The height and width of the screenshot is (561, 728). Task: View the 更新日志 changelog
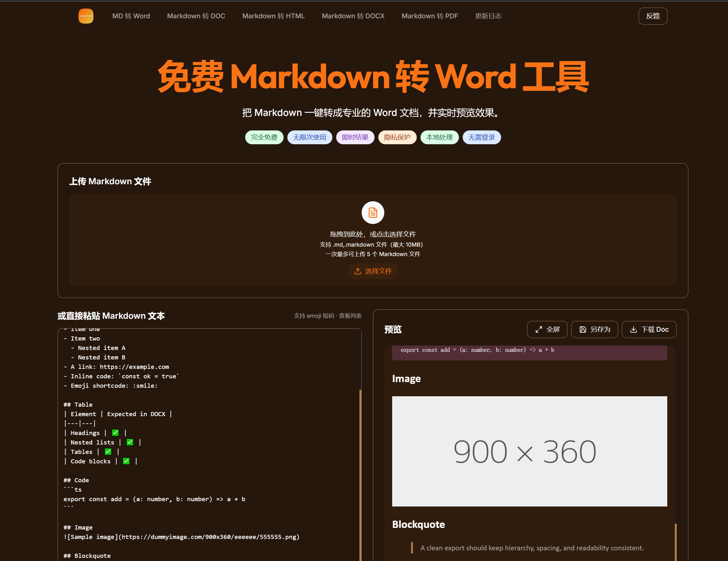coord(488,16)
